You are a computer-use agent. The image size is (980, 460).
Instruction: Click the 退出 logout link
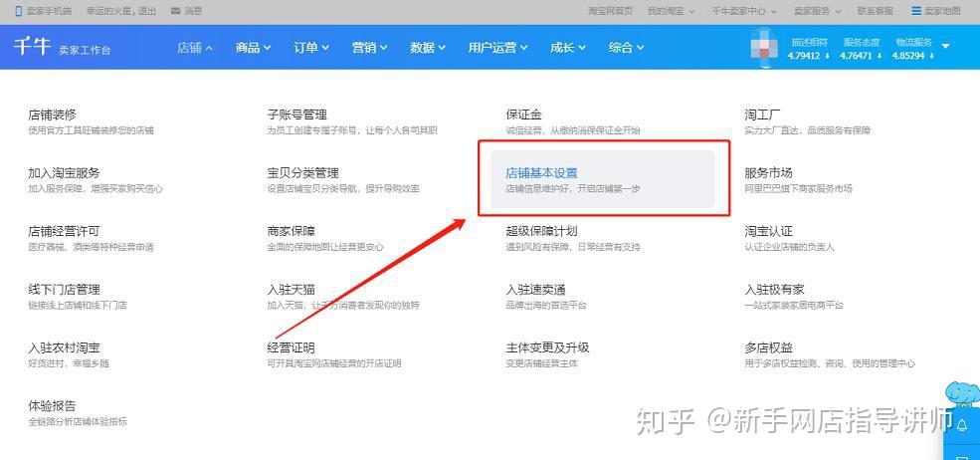(x=146, y=11)
